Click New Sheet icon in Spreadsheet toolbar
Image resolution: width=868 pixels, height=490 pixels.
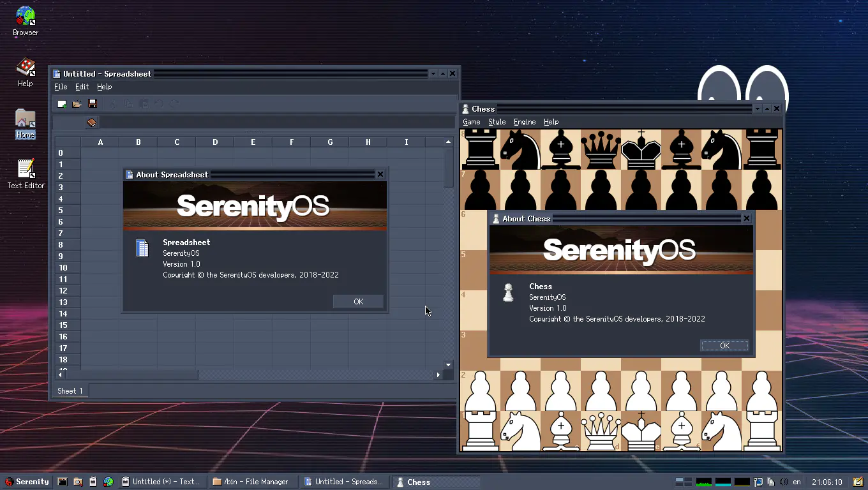click(62, 104)
